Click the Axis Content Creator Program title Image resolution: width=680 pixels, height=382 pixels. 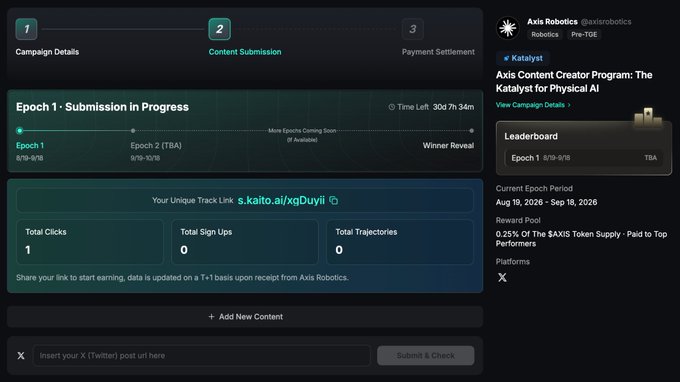click(x=574, y=82)
